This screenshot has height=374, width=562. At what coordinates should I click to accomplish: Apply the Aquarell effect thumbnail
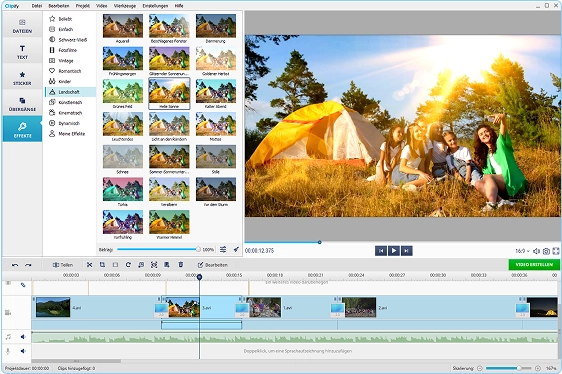[x=123, y=26]
